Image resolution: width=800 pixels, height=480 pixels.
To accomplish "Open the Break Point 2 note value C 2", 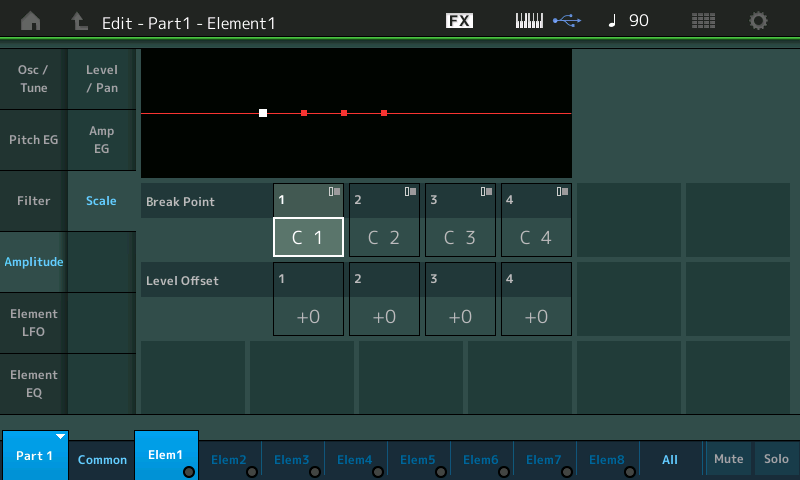I will pos(384,238).
